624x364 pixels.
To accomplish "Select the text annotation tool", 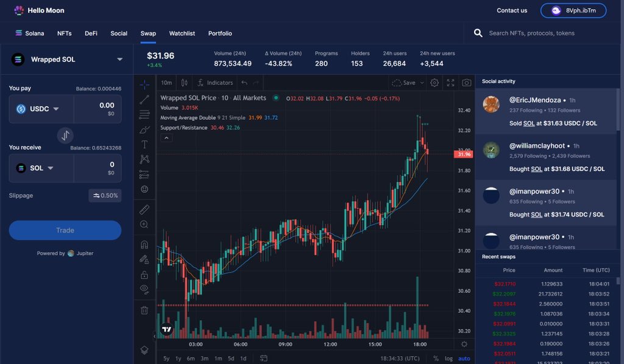I will click(x=144, y=144).
